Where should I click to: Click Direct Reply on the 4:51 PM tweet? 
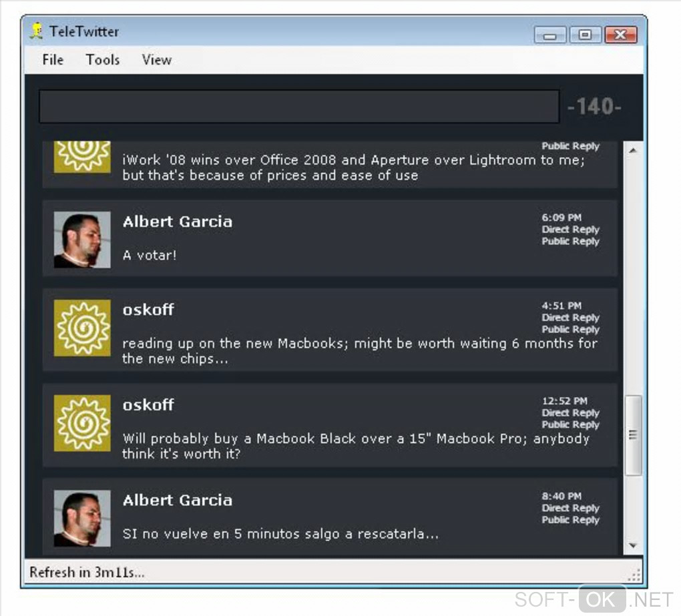pyautogui.click(x=570, y=317)
